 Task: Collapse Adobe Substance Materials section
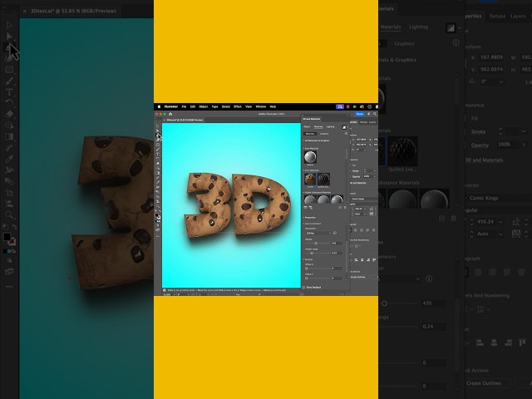coord(303,192)
